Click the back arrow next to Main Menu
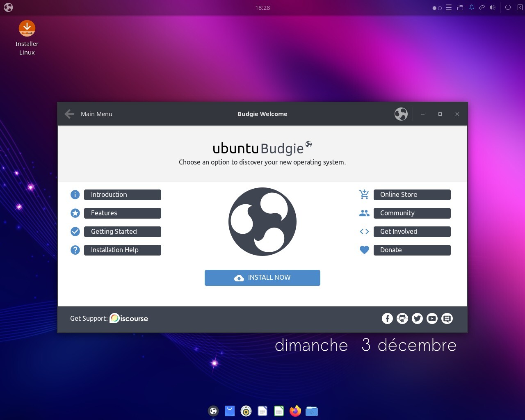Image resolution: width=525 pixels, height=420 pixels. coord(69,114)
